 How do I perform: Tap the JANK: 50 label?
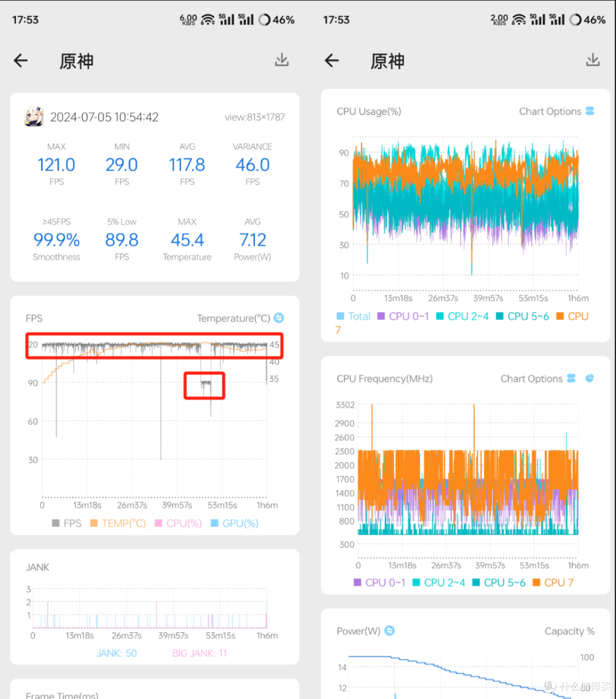tap(117, 653)
